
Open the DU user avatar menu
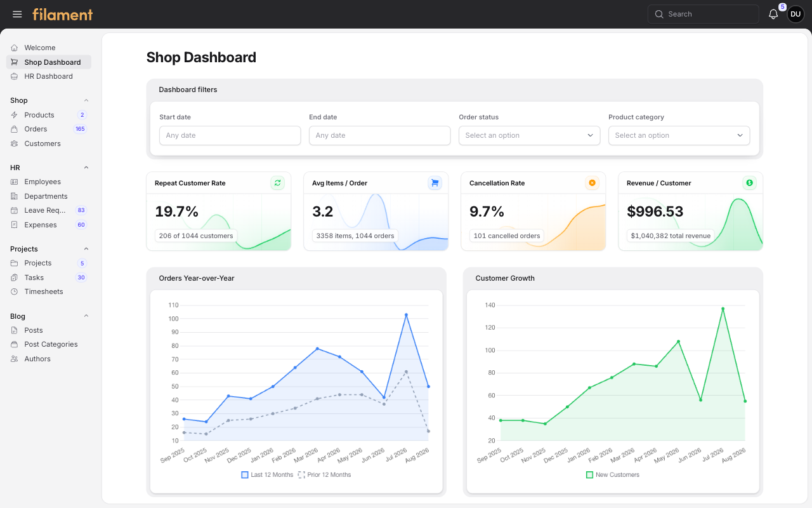tap(796, 14)
